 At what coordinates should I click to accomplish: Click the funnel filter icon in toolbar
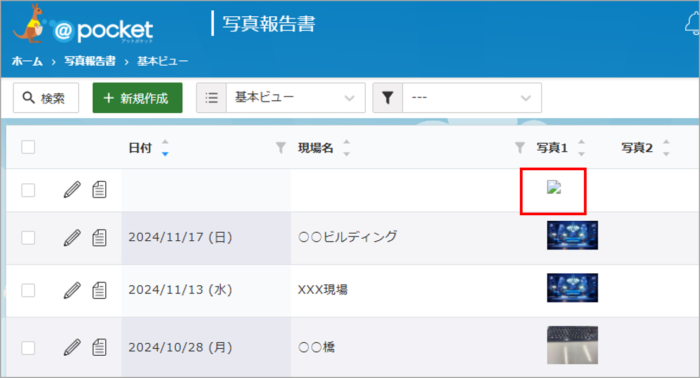(388, 98)
